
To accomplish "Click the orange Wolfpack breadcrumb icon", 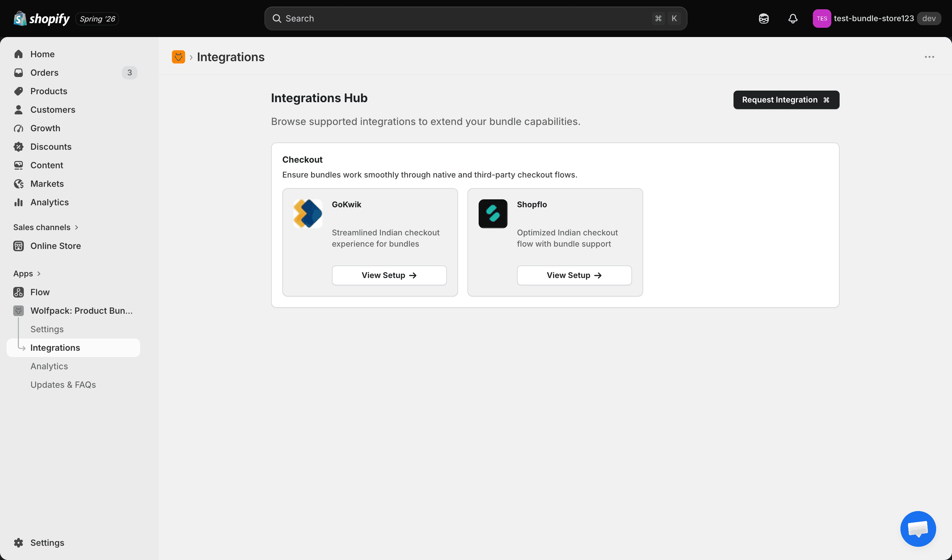I will [178, 57].
